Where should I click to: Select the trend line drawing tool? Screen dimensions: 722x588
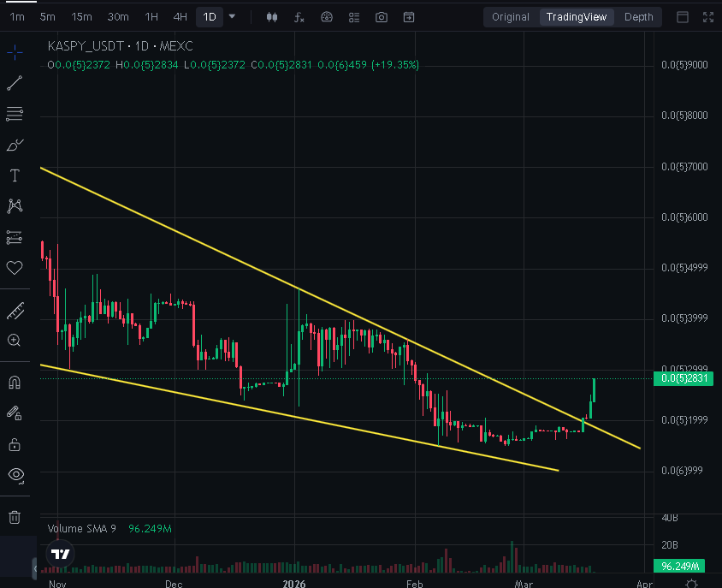click(x=15, y=83)
